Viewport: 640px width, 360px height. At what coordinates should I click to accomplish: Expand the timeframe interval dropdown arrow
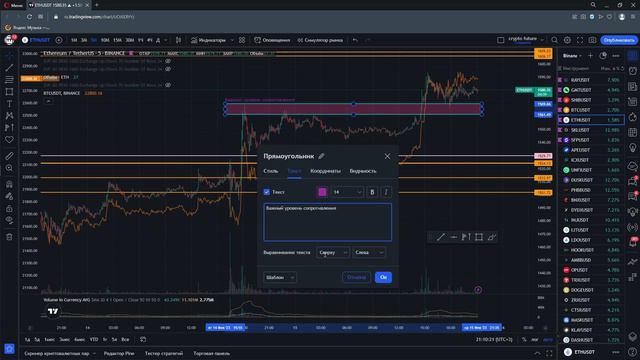pos(165,40)
